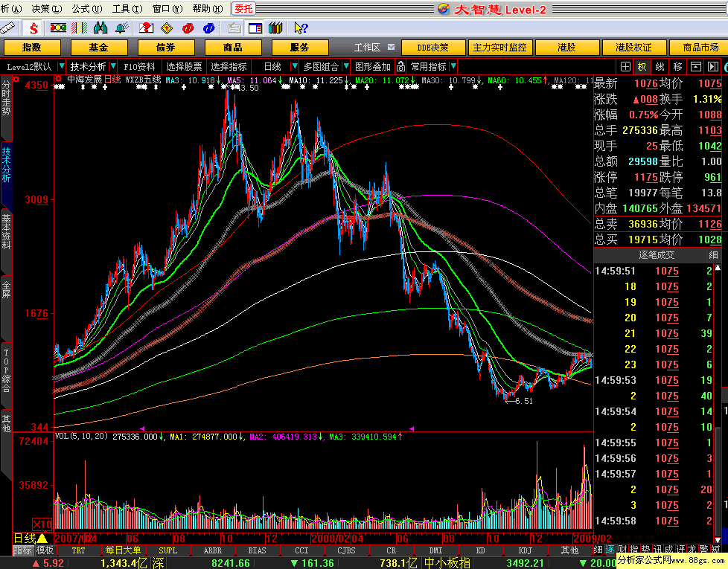Open the 决策(L) menu
The image size is (728, 569).
coord(46,9)
